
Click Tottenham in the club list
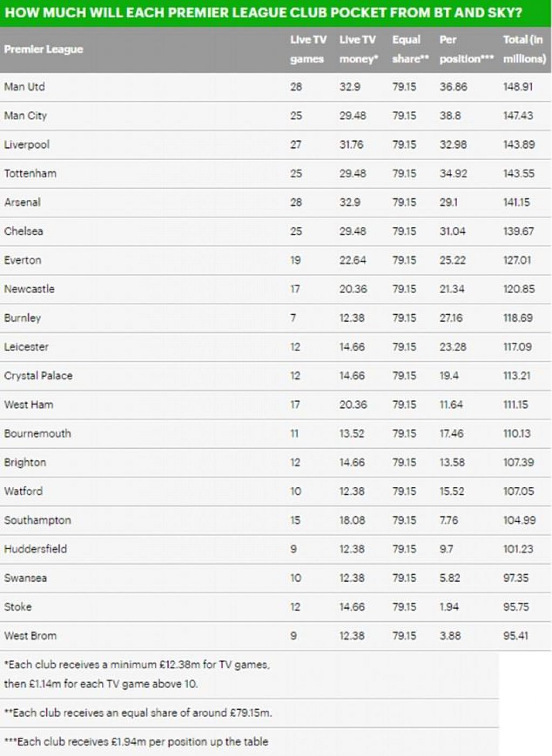point(30,174)
